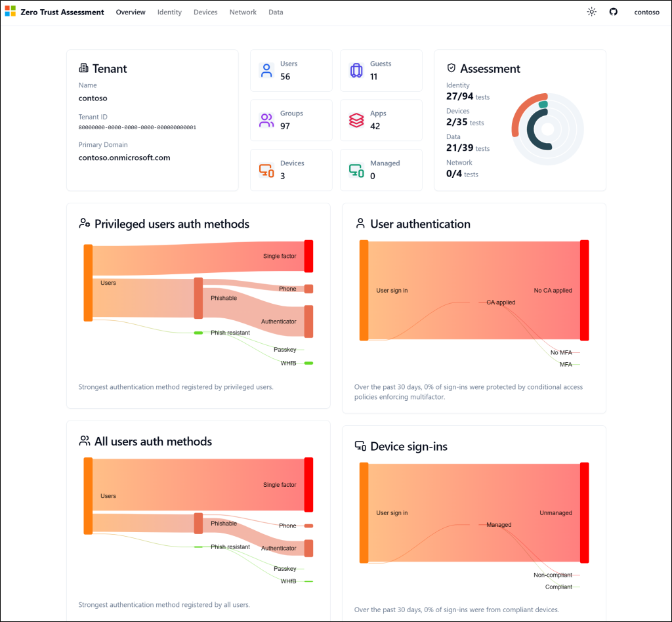Image resolution: width=672 pixels, height=622 pixels.
Task: Click the Device sign-ins icon
Action: pos(360,446)
